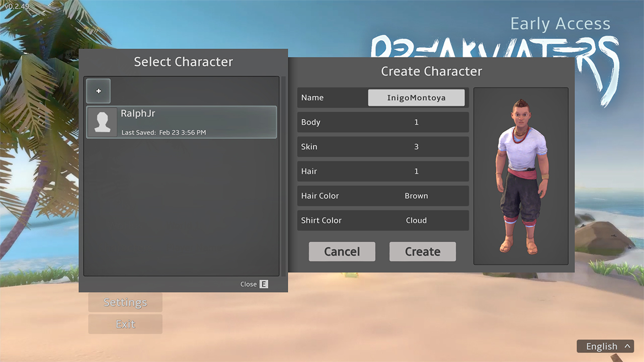
Task: Change the Shirt Color from Cloud
Action: point(416,220)
